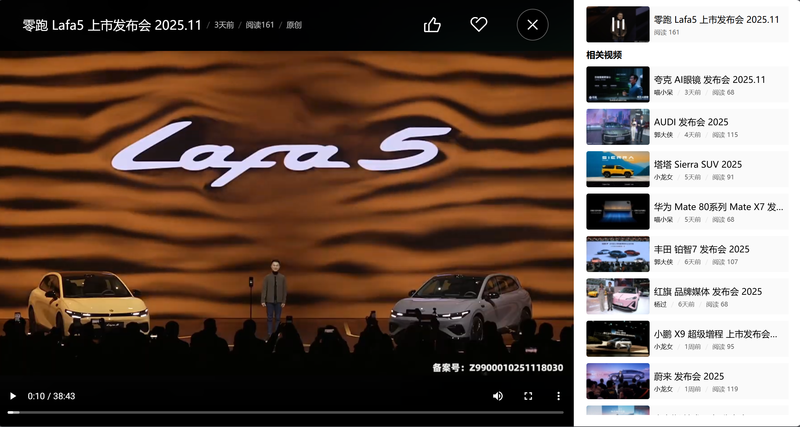Click the main video title 零跑 Lafa5 上市发布会
The image size is (800, 427).
point(112,25)
